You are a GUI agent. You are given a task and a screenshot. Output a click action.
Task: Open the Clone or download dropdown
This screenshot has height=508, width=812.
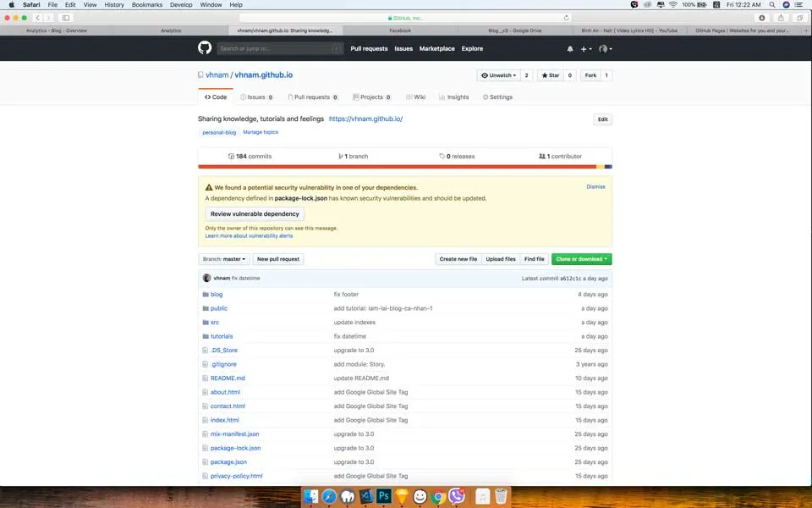(581, 259)
